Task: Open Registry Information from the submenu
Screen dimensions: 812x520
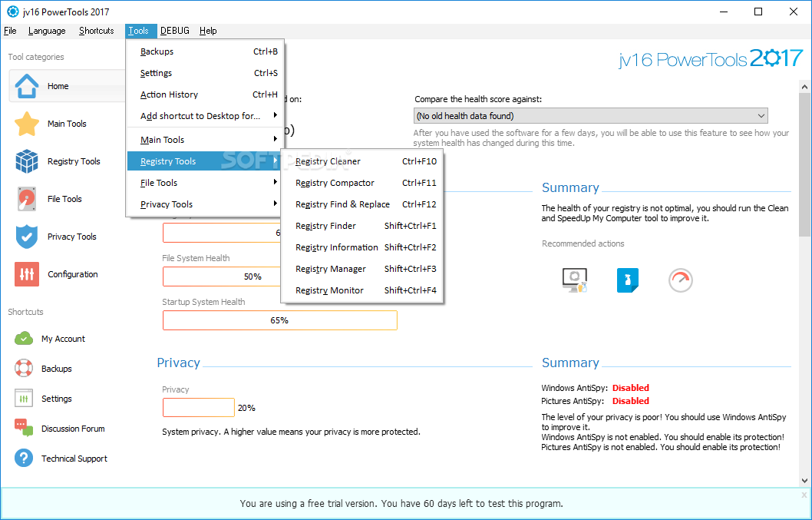Action: pyautogui.click(x=362, y=247)
